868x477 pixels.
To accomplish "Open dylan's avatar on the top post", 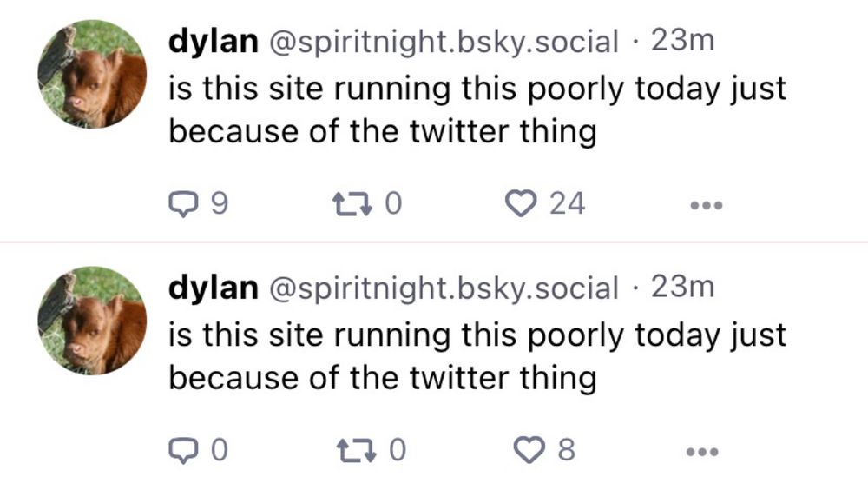I will tap(92, 76).
